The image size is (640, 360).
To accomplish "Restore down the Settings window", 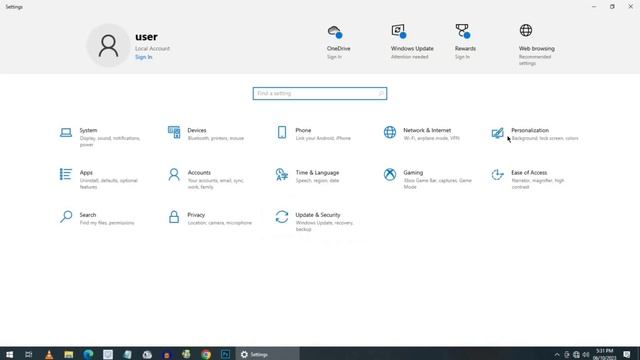I will coord(612,7).
